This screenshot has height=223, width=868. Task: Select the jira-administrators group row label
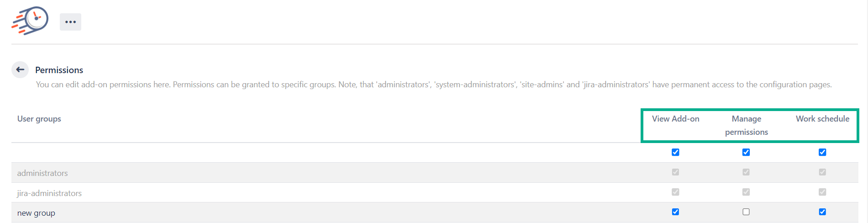pos(49,193)
